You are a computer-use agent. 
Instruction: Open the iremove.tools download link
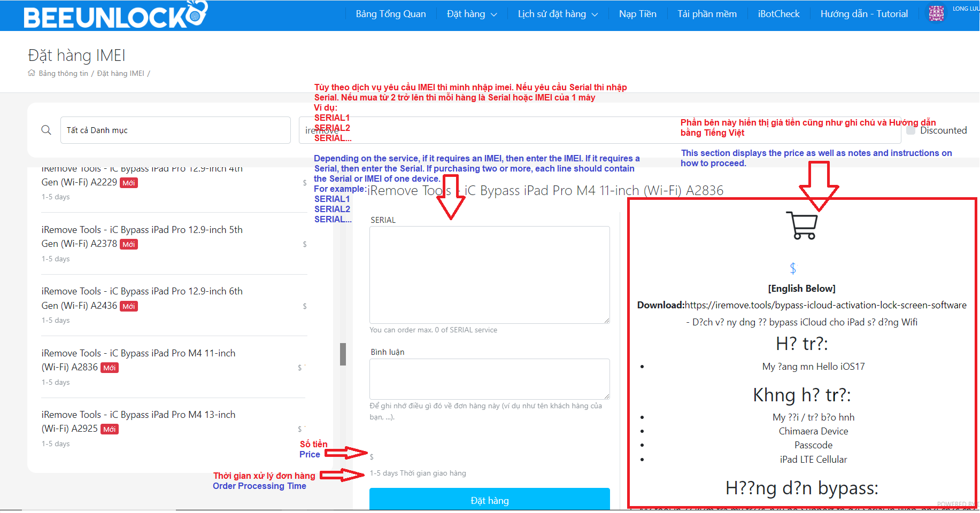(x=825, y=305)
